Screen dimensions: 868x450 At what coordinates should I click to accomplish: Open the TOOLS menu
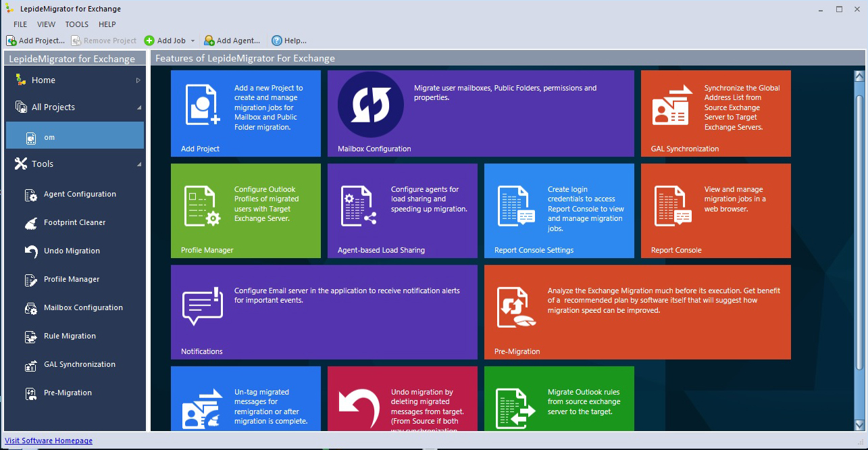[77, 24]
